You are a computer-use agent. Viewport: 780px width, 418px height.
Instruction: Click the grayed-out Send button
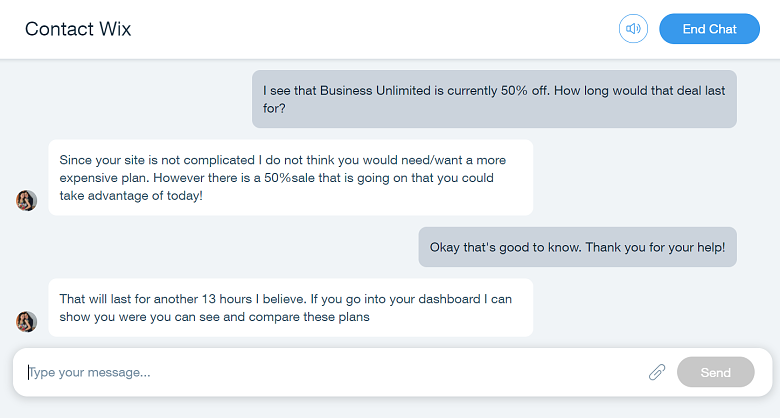coord(715,372)
